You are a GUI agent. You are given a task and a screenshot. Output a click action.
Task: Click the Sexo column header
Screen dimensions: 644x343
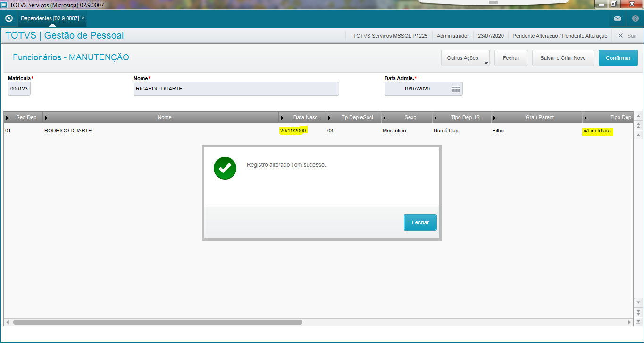407,117
